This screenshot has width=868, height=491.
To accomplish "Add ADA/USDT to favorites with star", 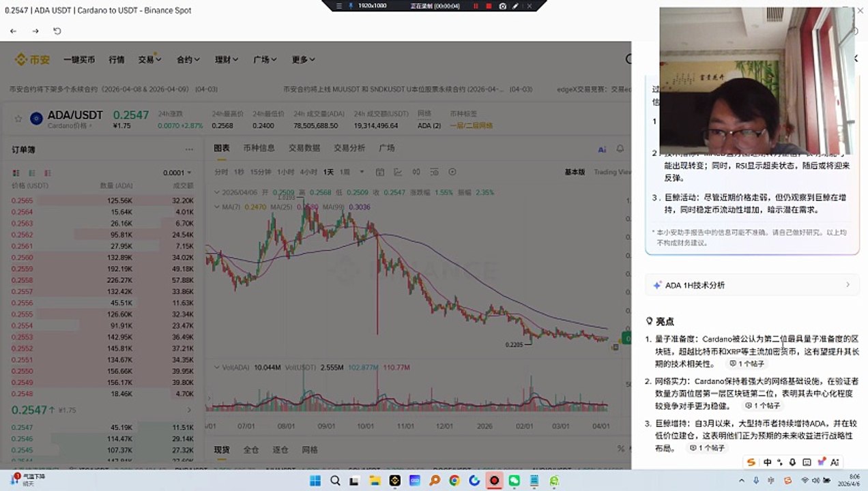I will click(x=18, y=119).
